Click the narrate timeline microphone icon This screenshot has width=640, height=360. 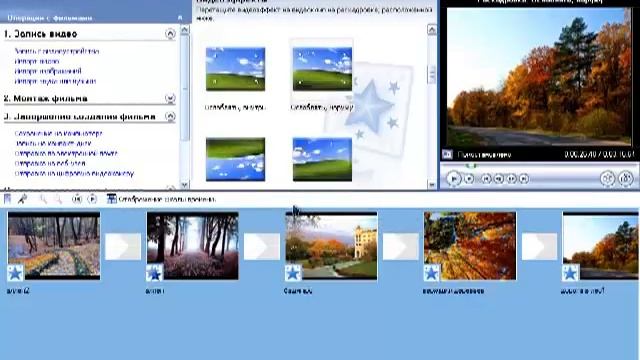pos(22,199)
